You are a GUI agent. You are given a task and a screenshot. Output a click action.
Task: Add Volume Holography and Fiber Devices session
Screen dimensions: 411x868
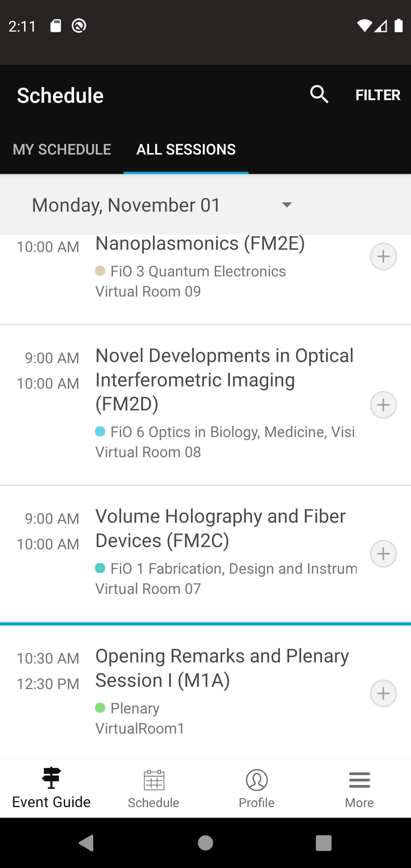pyautogui.click(x=383, y=554)
